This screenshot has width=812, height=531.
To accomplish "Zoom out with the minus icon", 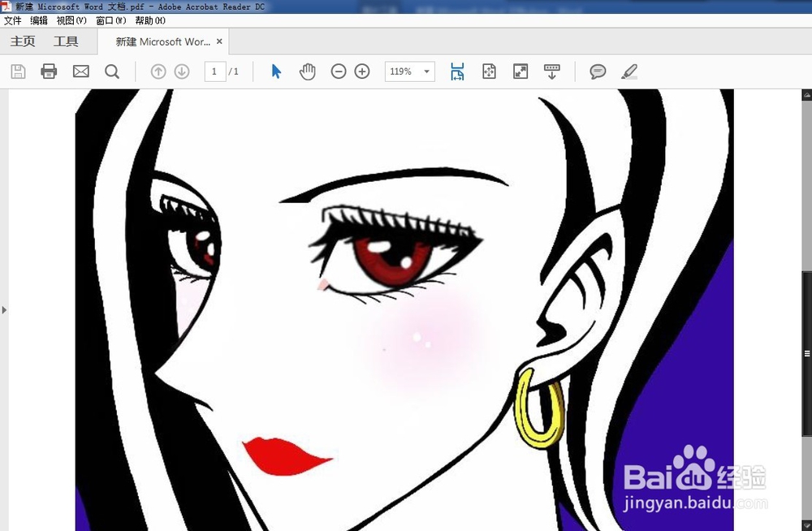I will (338, 71).
